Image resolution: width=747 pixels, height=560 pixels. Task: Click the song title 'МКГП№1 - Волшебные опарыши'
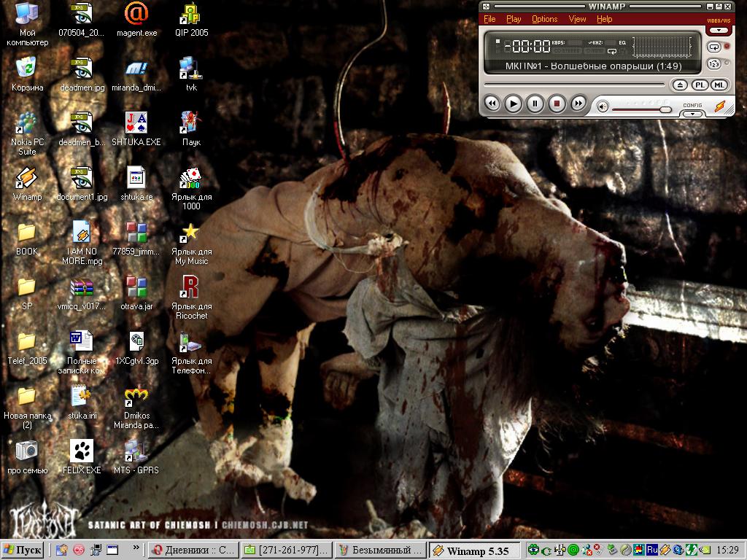593,66
